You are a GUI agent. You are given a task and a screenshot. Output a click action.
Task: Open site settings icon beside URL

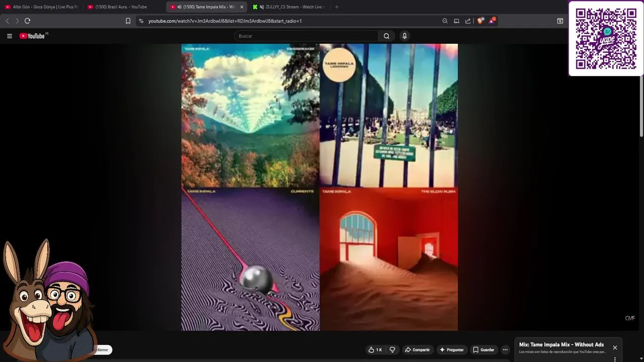[141, 21]
